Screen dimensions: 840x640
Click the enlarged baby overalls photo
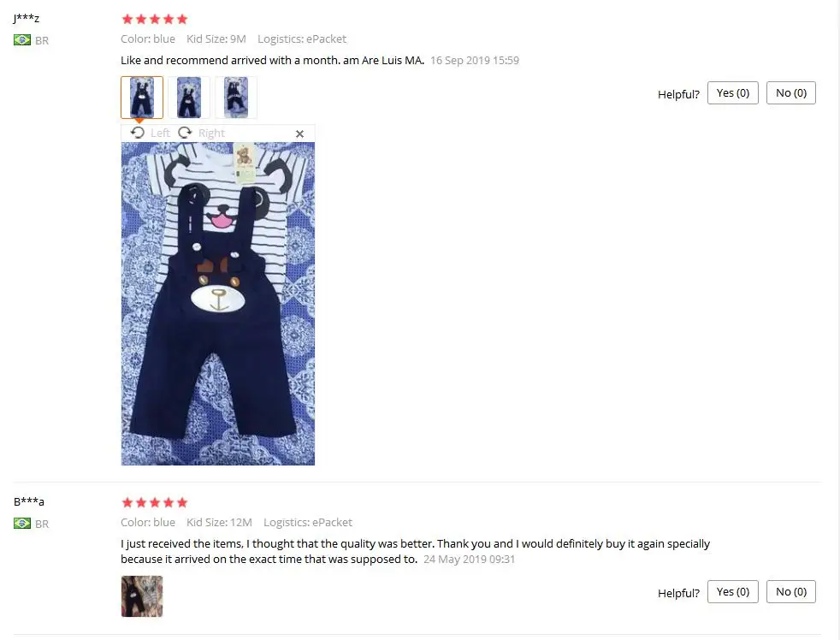click(218, 304)
